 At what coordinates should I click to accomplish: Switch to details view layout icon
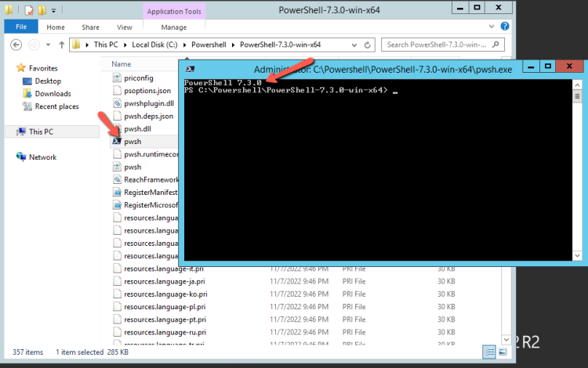pos(489,352)
